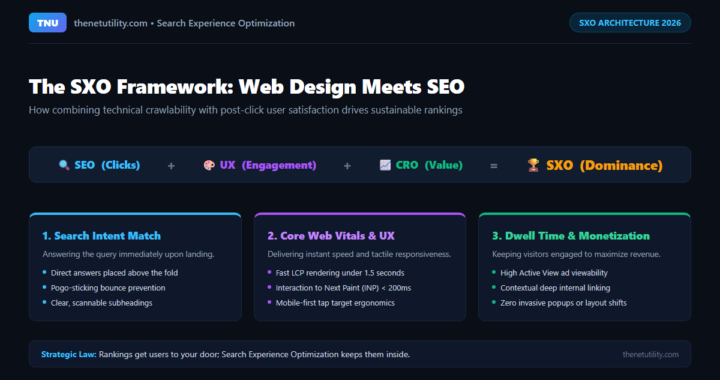Select 'Mobile-first tap target ergonomics' bullet
Viewport: 720px width, 380px height.
coord(335,303)
